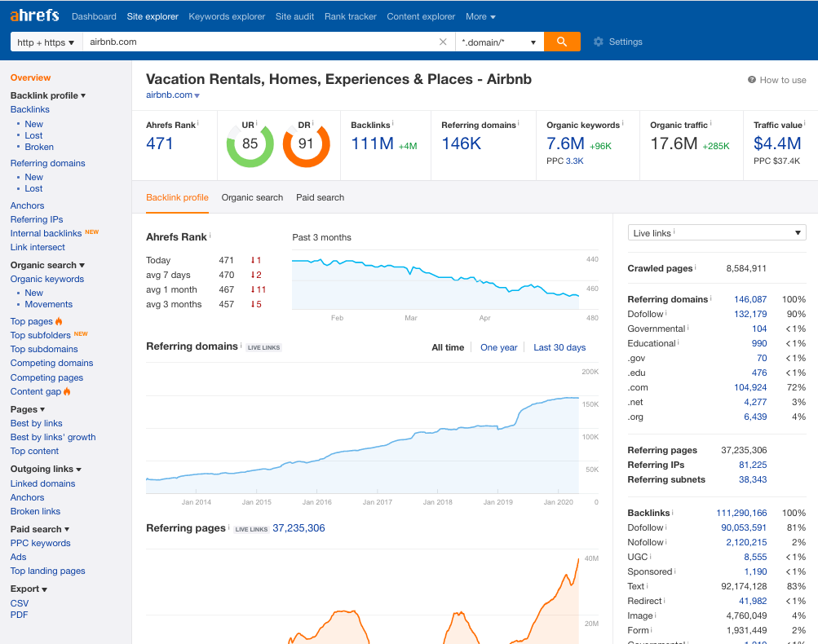The height and width of the screenshot is (644, 818).
Task: Collapse the Organic search sidebar section
Action: 47,265
